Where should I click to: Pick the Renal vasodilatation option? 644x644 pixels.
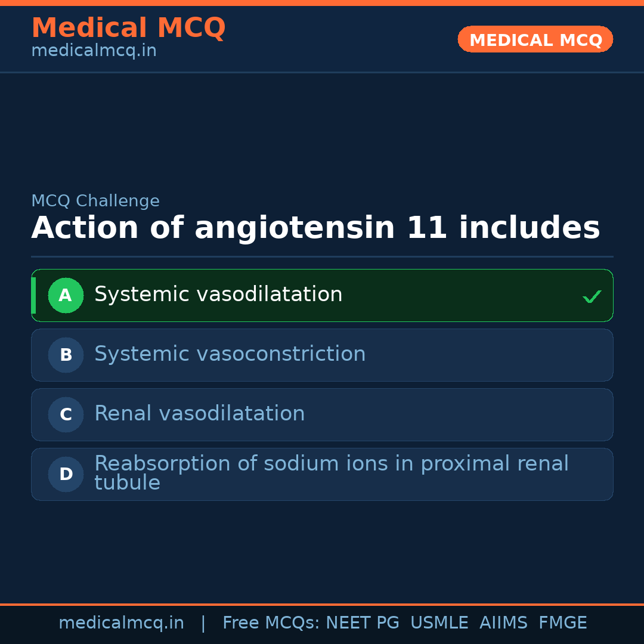(x=199, y=414)
